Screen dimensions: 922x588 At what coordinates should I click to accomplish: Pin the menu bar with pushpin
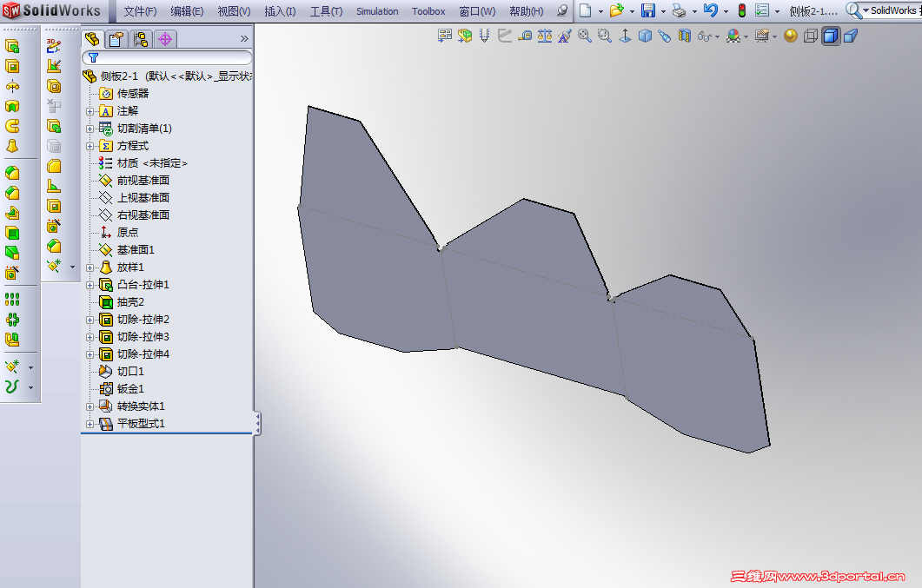tap(563, 10)
